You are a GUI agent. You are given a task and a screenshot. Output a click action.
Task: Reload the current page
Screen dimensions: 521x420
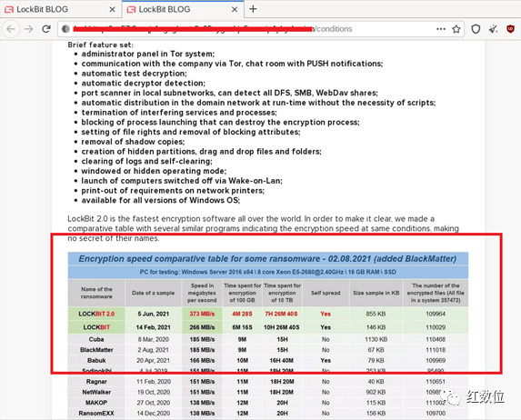coord(46,29)
